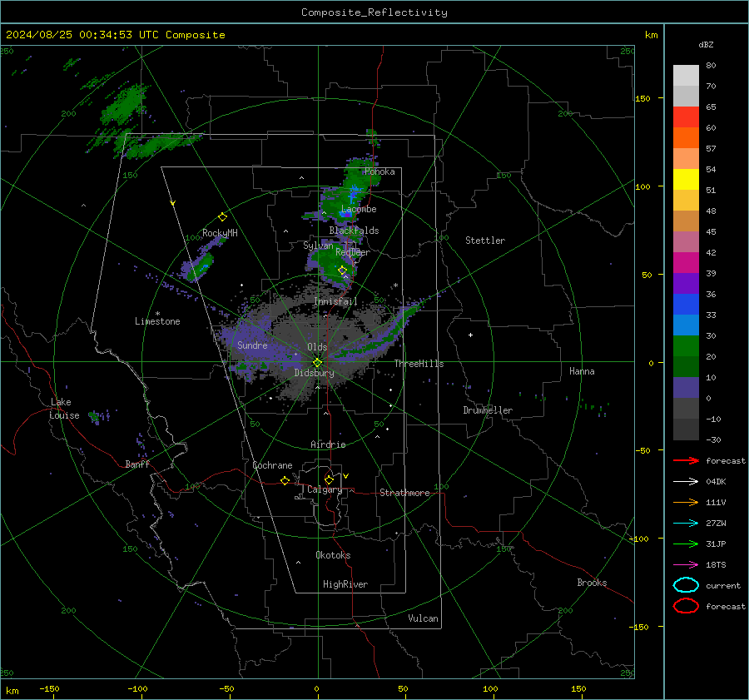The height and width of the screenshot is (700, 749).
Task: Click the Brooks city label
Action: tap(592, 583)
